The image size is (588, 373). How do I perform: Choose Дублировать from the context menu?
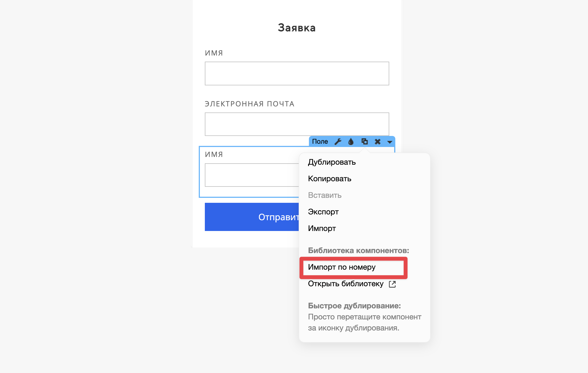[x=332, y=162]
